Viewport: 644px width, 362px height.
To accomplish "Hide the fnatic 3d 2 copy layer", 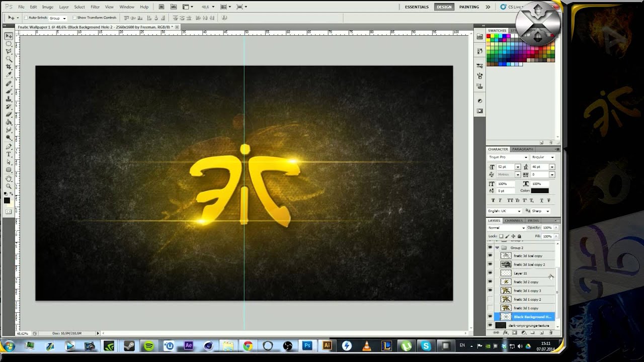I will (490, 282).
